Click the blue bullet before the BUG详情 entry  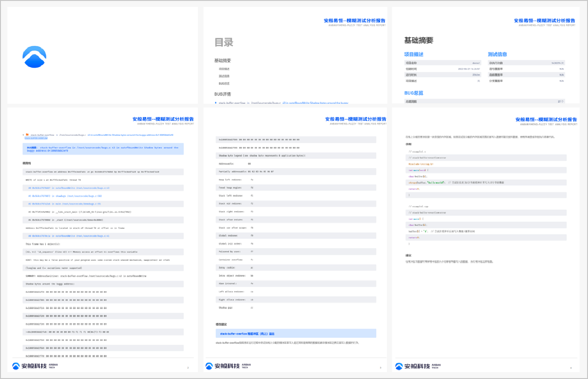[x=215, y=103]
